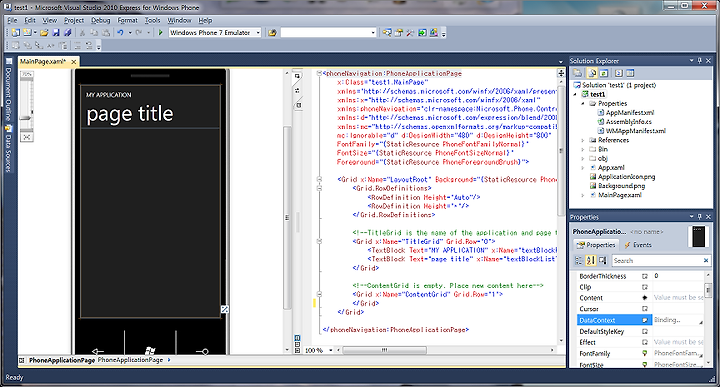Click View Designer icon in Solution Explorer
The height and width of the screenshot is (387, 720).
point(630,73)
